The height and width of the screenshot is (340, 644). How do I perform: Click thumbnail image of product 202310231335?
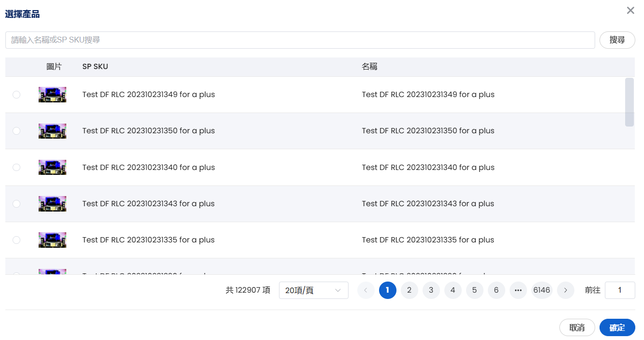[52, 240]
